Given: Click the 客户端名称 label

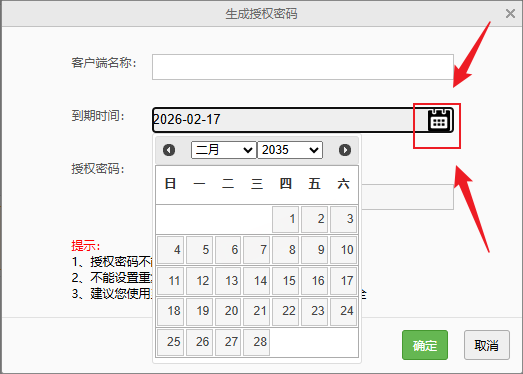Looking at the screenshot, I should pyautogui.click(x=104, y=63).
